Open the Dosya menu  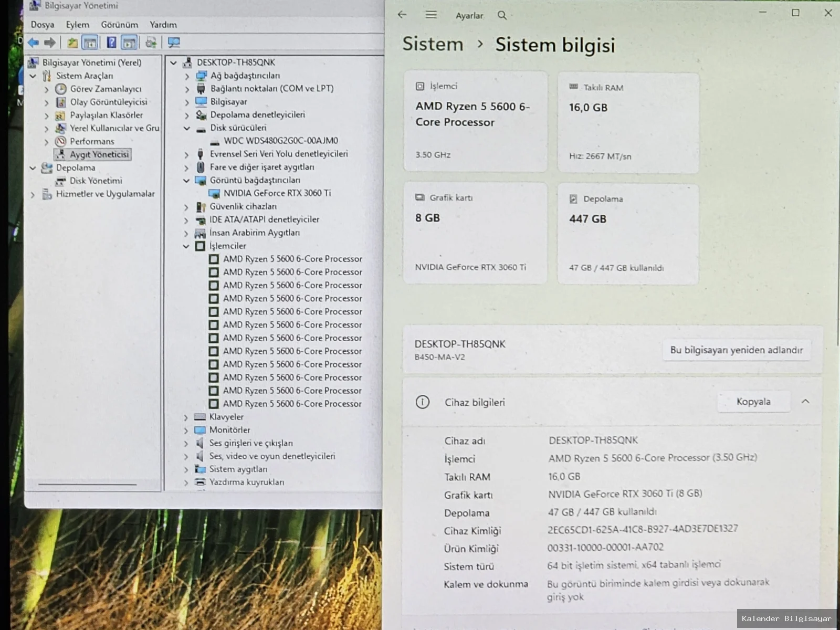coord(43,25)
